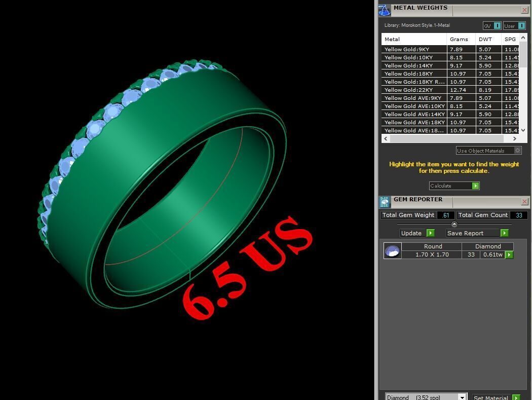Select the Yellow Gold:10KY row
Image resolution: width=532 pixels, height=400 pixels.
tap(450, 57)
